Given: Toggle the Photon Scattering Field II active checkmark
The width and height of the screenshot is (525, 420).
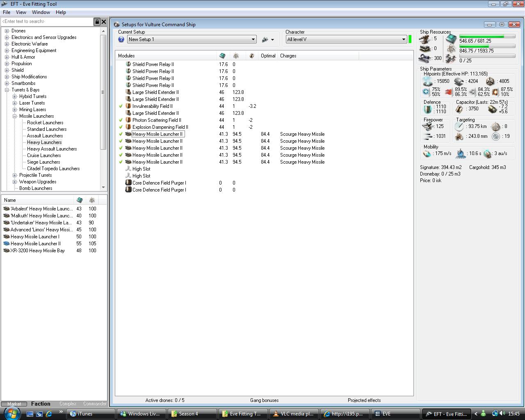Looking at the screenshot, I should [x=121, y=120].
